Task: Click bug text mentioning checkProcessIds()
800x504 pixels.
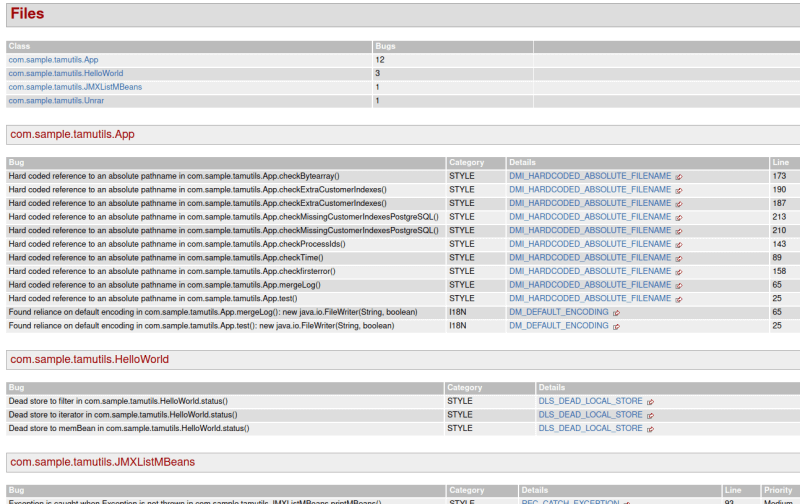Action: click(177, 244)
